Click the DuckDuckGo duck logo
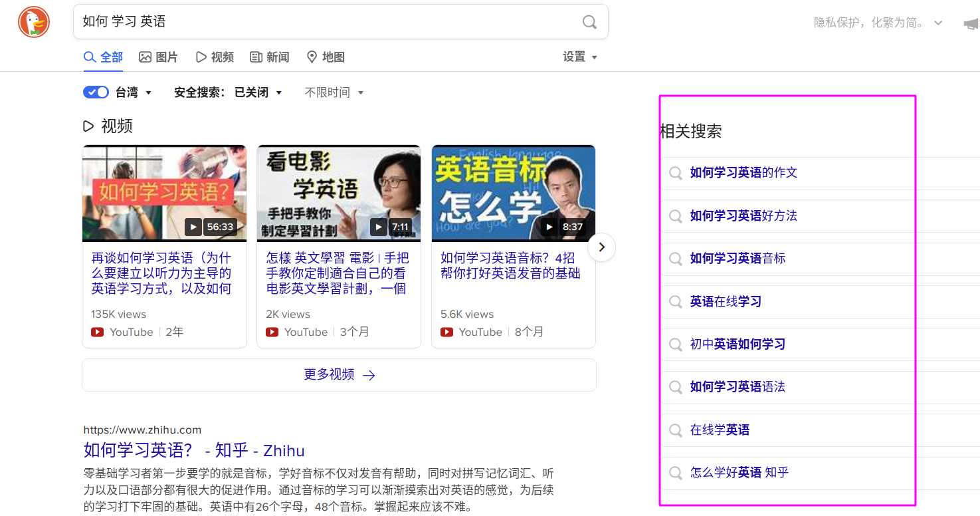The height and width of the screenshot is (516, 980). pyautogui.click(x=33, y=22)
